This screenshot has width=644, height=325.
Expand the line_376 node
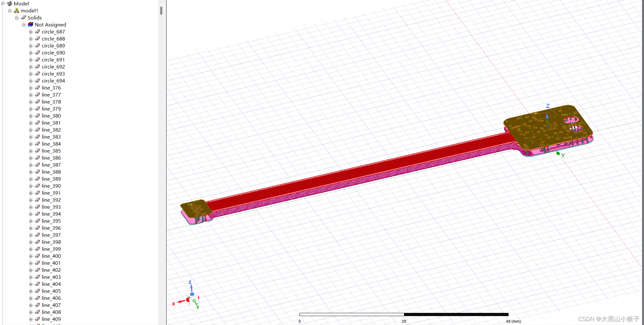tap(31, 88)
